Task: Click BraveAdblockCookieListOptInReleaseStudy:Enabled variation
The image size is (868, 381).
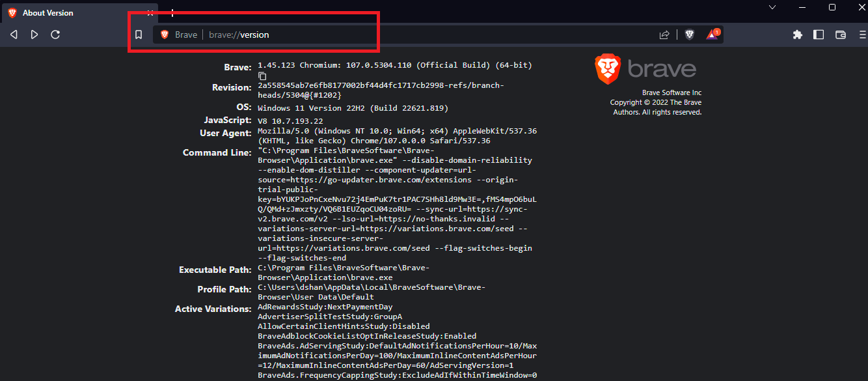Action: point(367,336)
